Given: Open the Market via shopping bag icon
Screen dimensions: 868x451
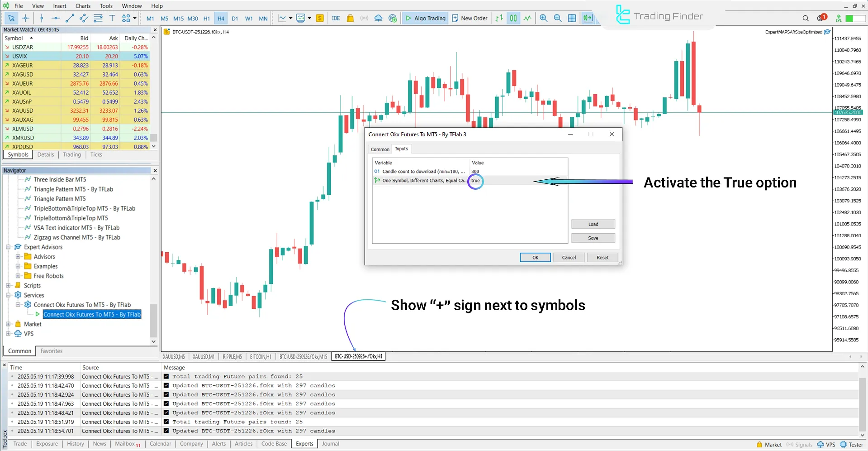Looking at the screenshot, I should [x=350, y=18].
